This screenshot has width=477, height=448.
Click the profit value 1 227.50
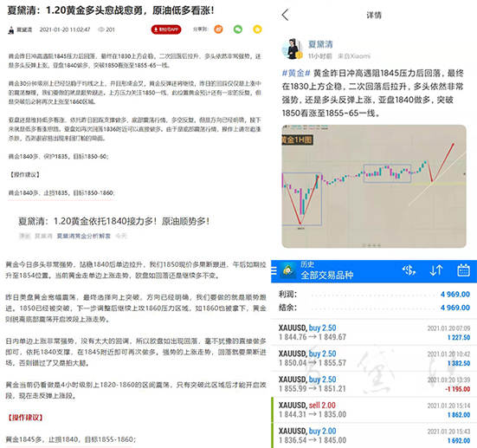459,337
